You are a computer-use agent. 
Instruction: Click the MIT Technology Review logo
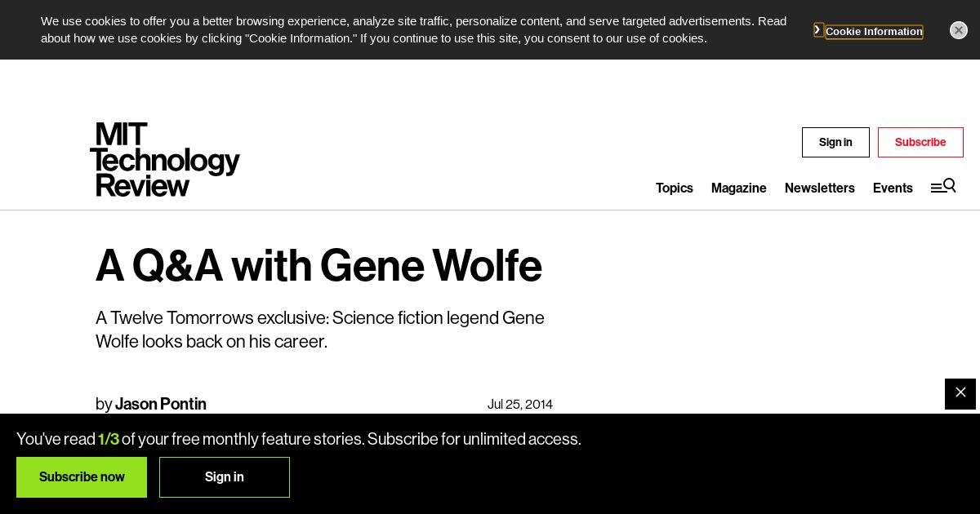165,160
